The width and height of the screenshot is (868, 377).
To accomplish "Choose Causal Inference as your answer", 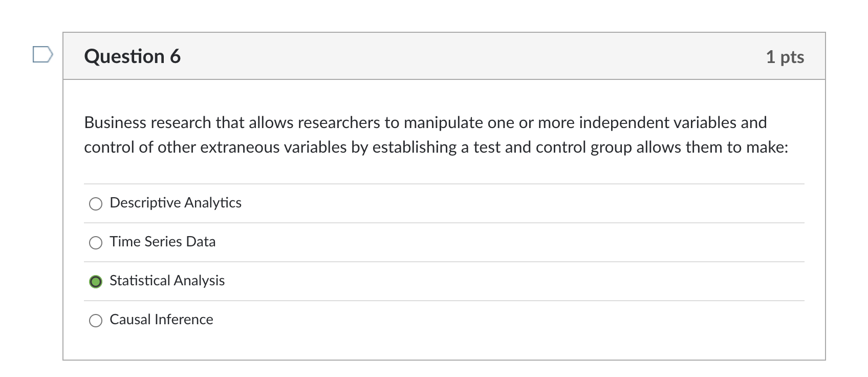I will (96, 321).
